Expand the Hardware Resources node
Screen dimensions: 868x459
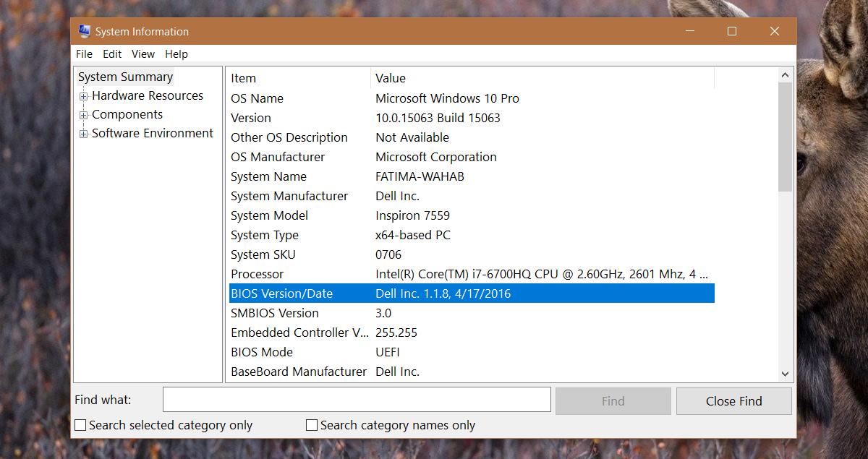84,96
